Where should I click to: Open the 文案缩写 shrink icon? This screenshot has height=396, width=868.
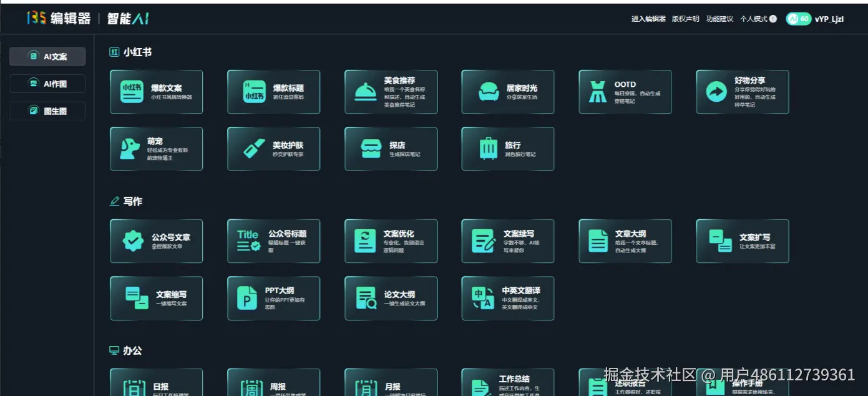(137, 298)
